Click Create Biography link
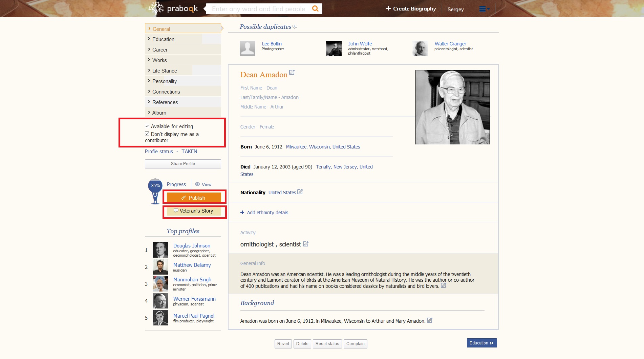 (411, 8)
